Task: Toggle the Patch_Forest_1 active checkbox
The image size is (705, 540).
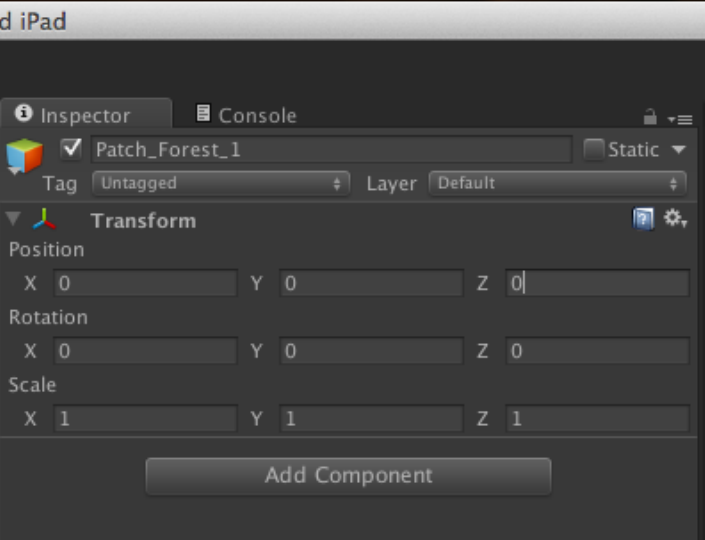Action: tap(71, 149)
